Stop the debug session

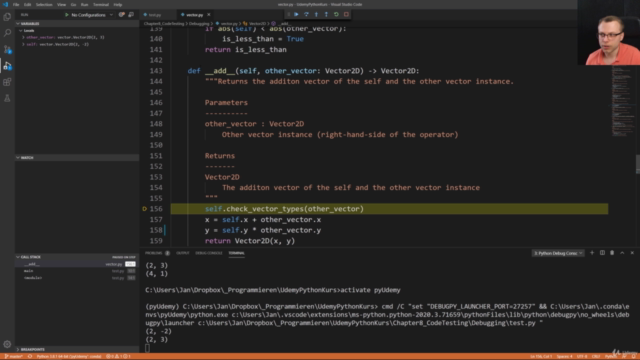346,14
